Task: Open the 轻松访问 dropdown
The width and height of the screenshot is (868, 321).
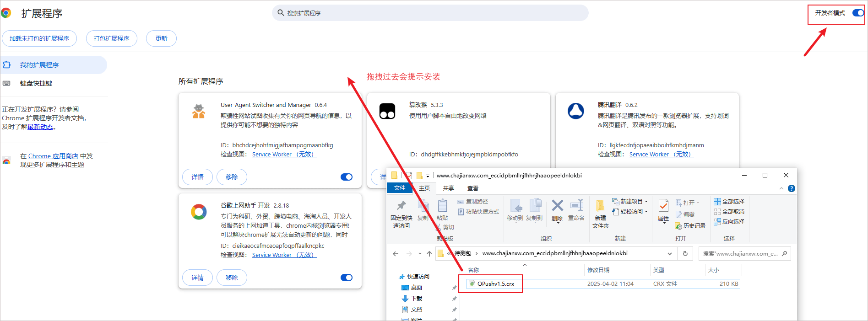Action: [630, 212]
